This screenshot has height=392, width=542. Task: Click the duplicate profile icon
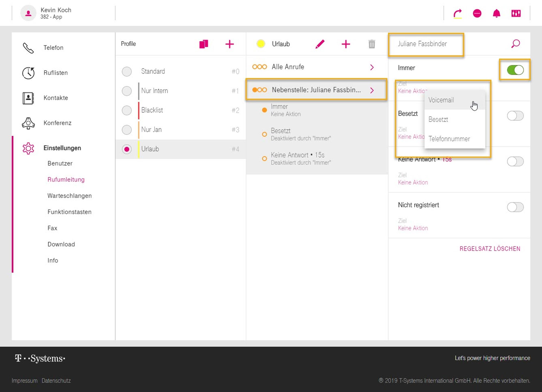point(204,44)
